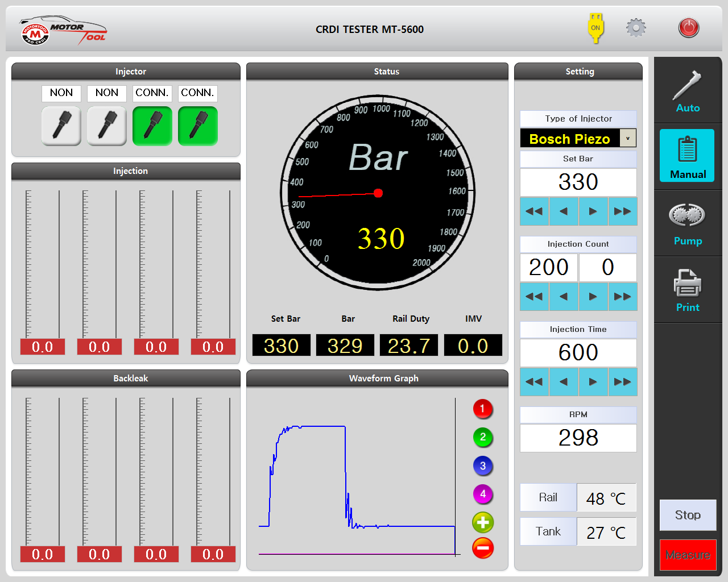The height and width of the screenshot is (582, 728).
Task: Toggle the third injector button marked CONN.
Action: [x=152, y=126]
